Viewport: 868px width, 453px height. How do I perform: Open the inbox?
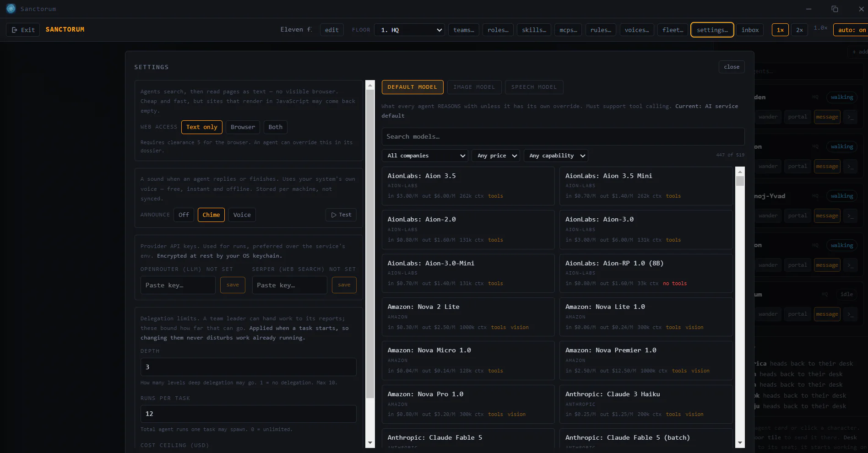point(750,30)
